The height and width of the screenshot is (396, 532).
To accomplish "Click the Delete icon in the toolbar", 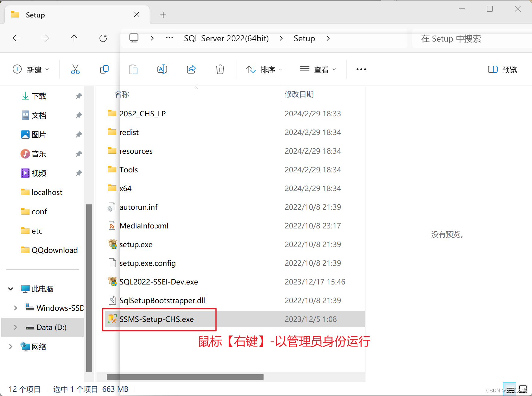I will coord(220,69).
